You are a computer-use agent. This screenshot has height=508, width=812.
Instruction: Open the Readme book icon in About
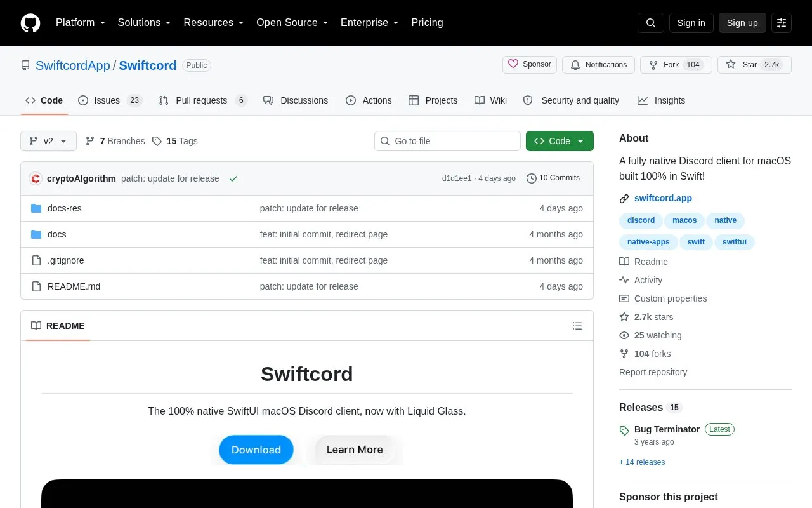tap(624, 262)
